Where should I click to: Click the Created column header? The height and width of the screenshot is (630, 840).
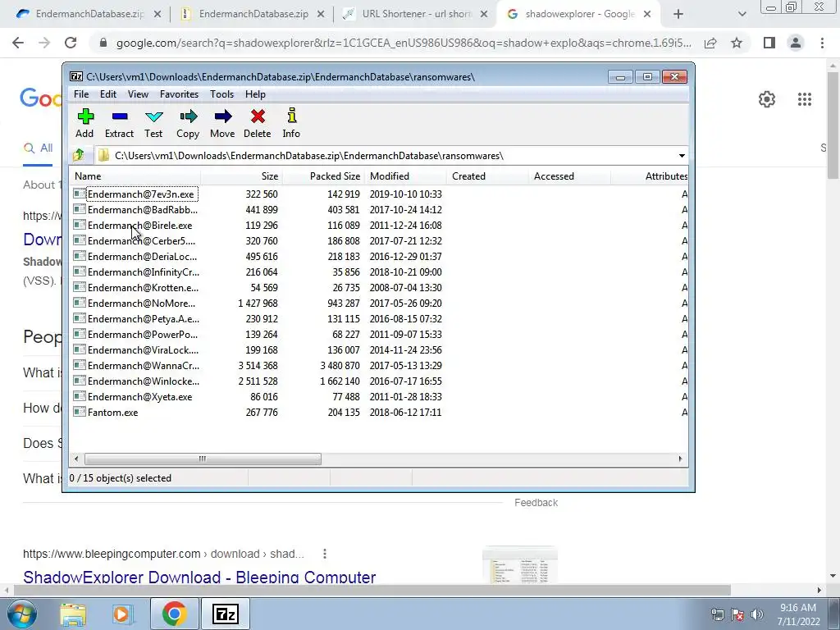(x=487, y=176)
